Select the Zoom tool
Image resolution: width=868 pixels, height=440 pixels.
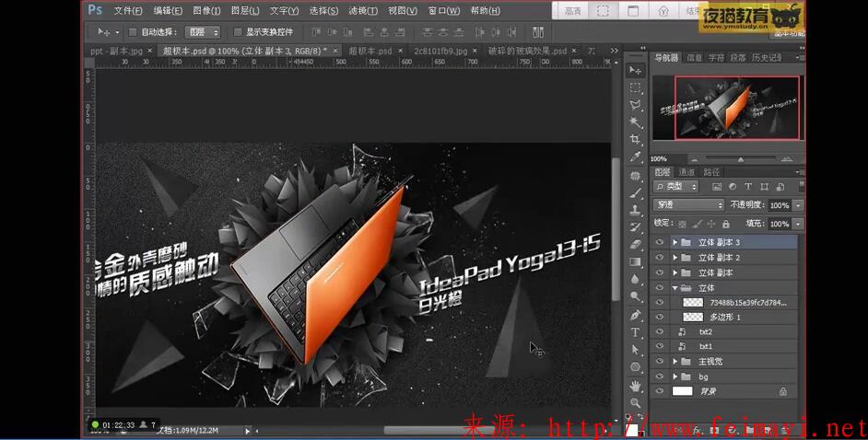tap(635, 402)
